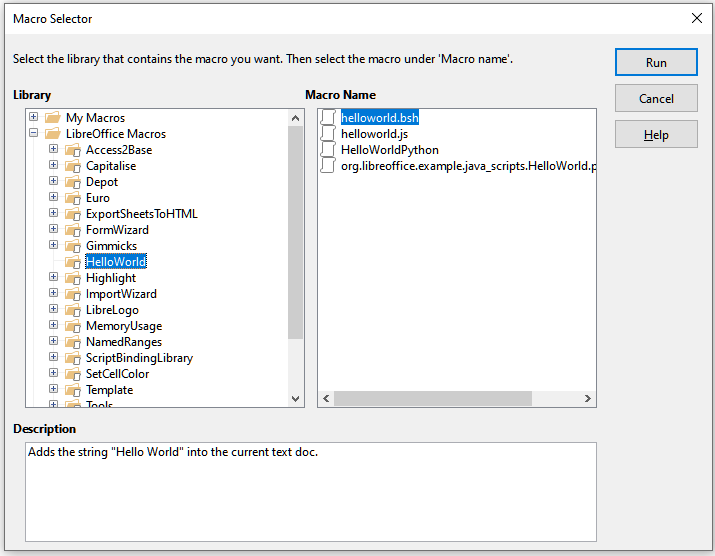Select the Gimmicks library label
Screen dimensions: 715x556
coord(111,246)
